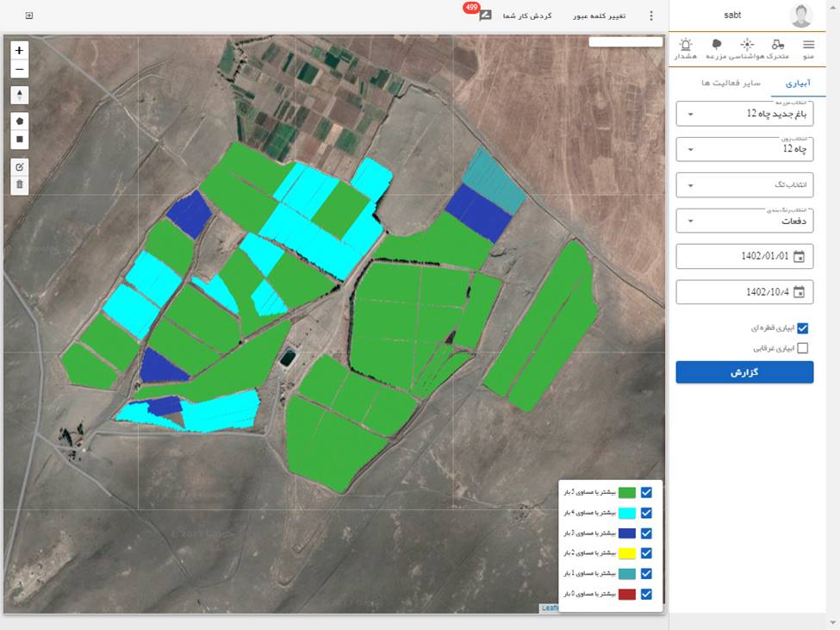Screen dimensions: 840x630
Task: Open the هشدار alerts icon
Action: tap(686, 48)
